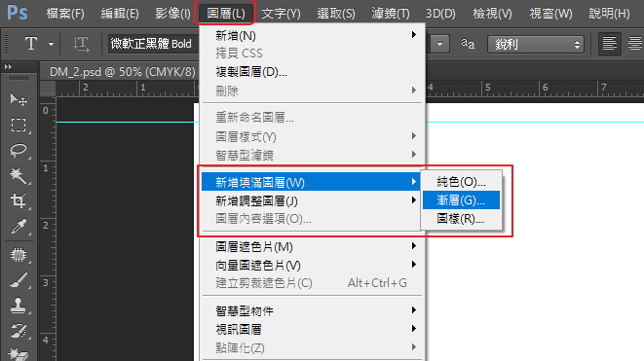The width and height of the screenshot is (644, 361).
Task: Center align text button
Action: tap(635, 44)
